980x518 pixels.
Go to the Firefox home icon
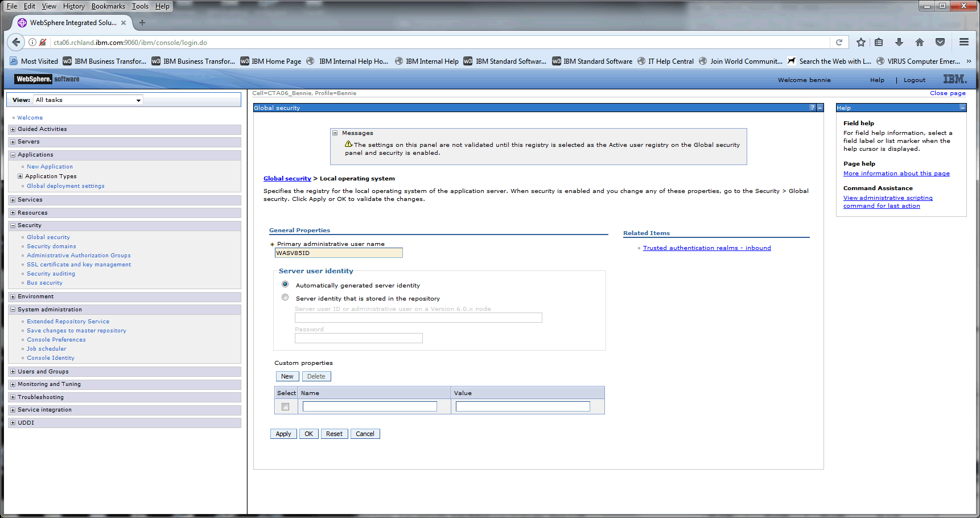pyautogui.click(x=920, y=42)
